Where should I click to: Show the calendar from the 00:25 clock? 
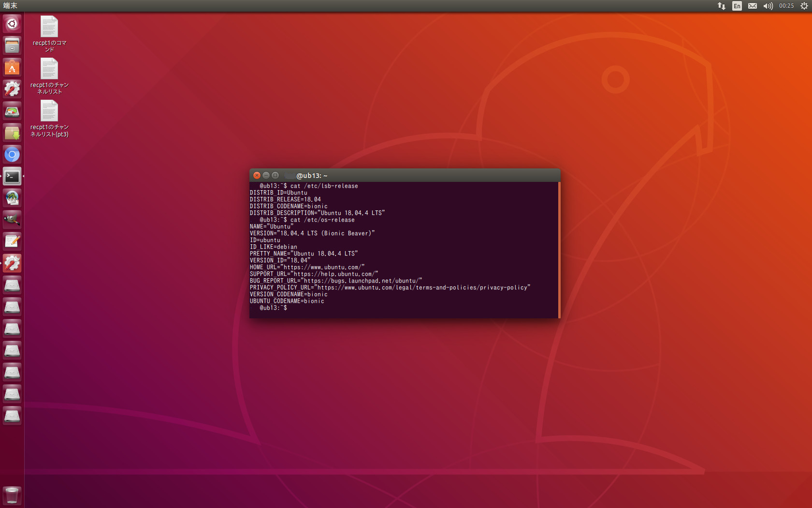[786, 6]
